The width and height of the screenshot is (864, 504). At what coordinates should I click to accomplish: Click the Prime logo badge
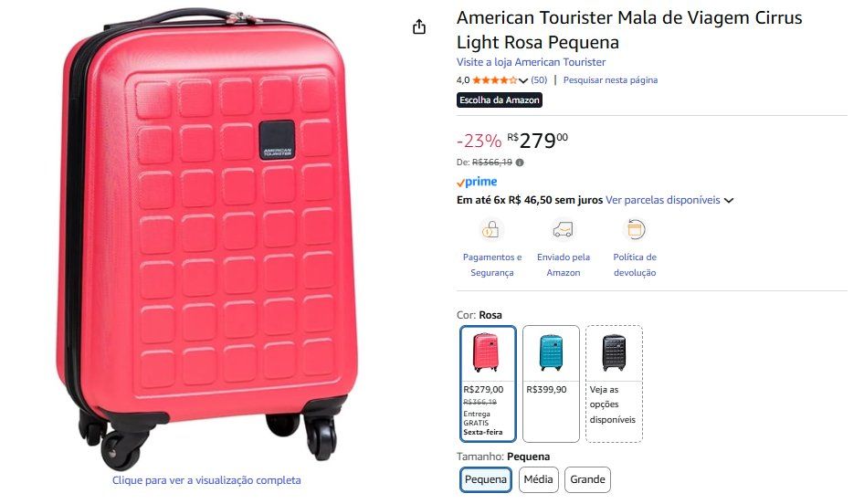click(477, 182)
